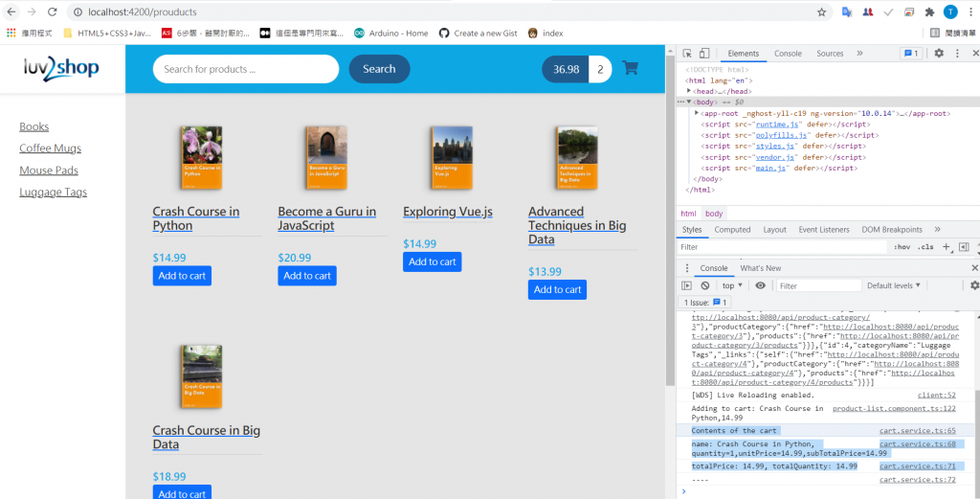Open Chrome menu with three dots
980x499 pixels.
click(x=970, y=11)
